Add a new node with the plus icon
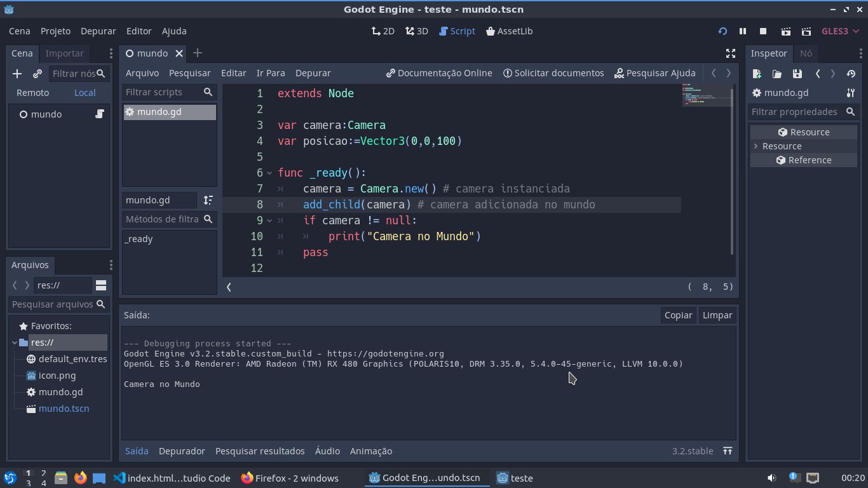The height and width of the screenshot is (488, 868). [17, 74]
